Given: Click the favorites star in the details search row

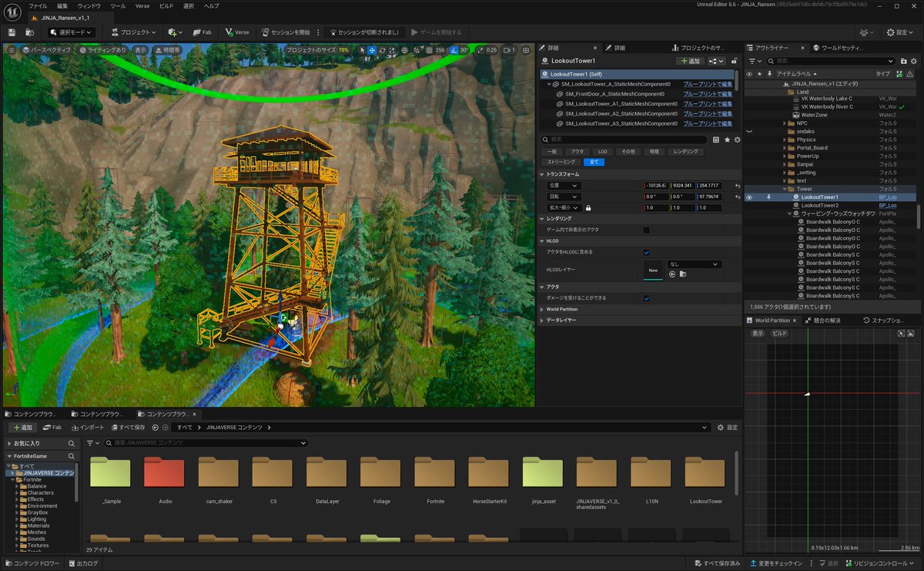Looking at the screenshot, I should [x=727, y=139].
